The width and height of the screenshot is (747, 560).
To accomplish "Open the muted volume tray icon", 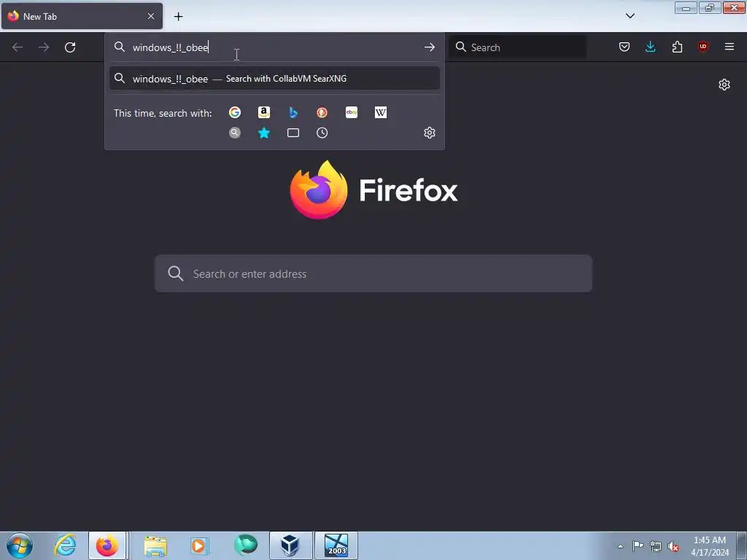I will pos(673,547).
